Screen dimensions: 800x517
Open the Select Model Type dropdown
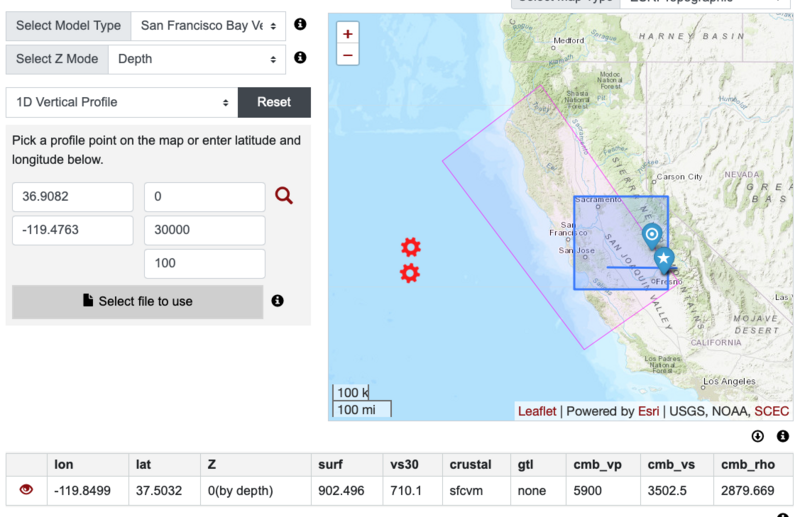click(208, 26)
